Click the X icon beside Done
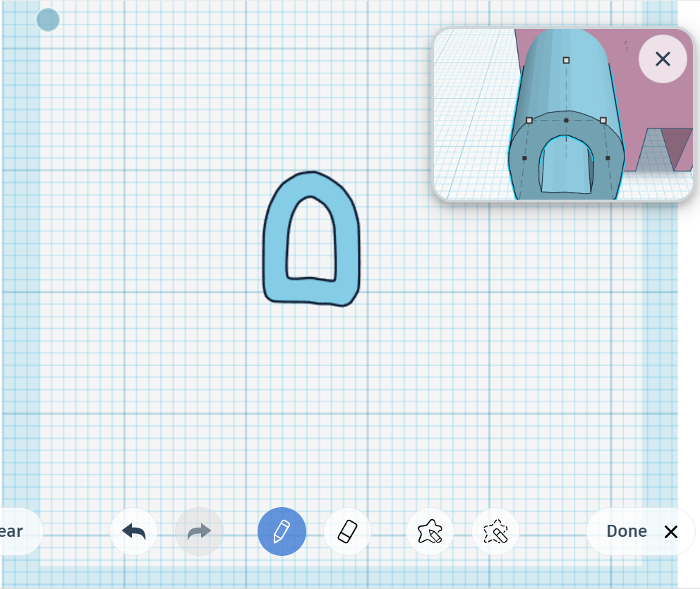Screen dimensions: 700x589 click(x=670, y=532)
